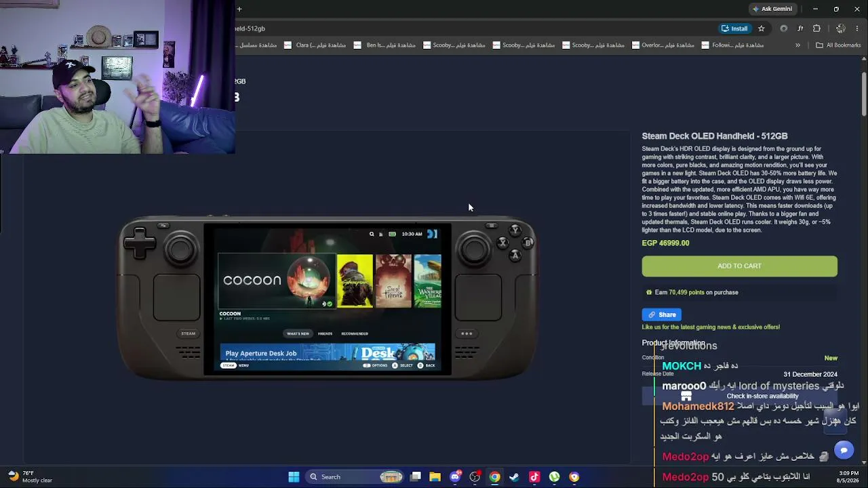Open Discord from the taskbar

(x=455, y=477)
